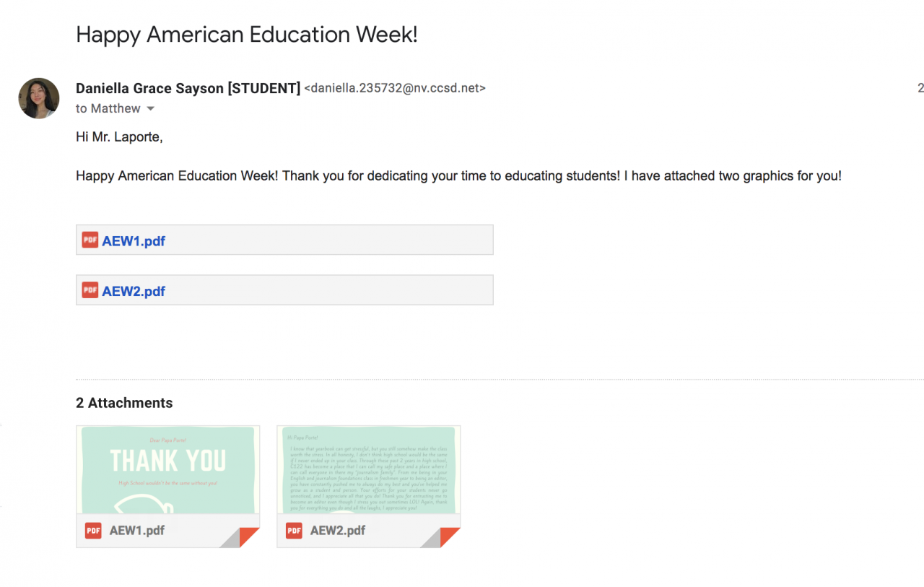Viewport: 924px width, 587px height.
Task: Expand recipient details arrow beside "to Matthew"
Action: [x=151, y=109]
